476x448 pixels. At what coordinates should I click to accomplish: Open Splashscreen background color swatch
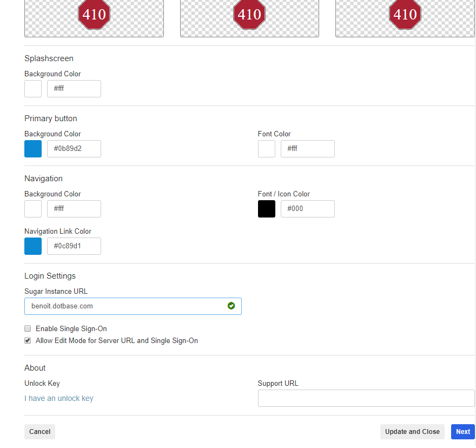(x=33, y=89)
